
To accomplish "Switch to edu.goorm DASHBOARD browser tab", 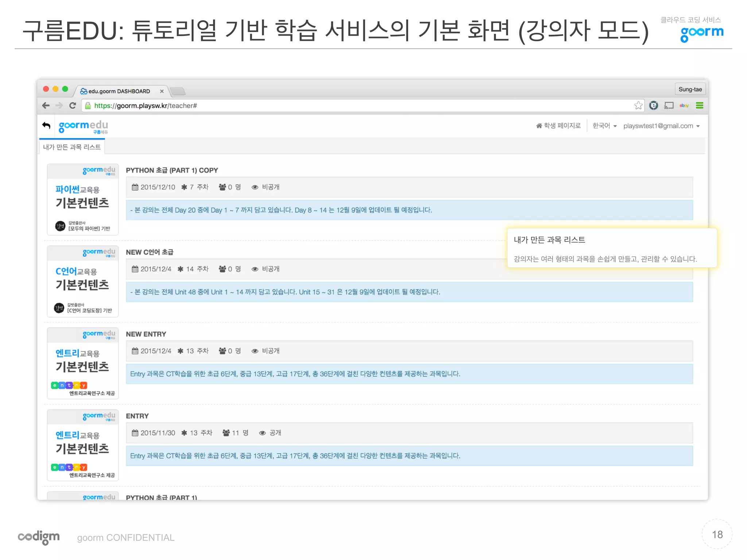I will pos(119,91).
